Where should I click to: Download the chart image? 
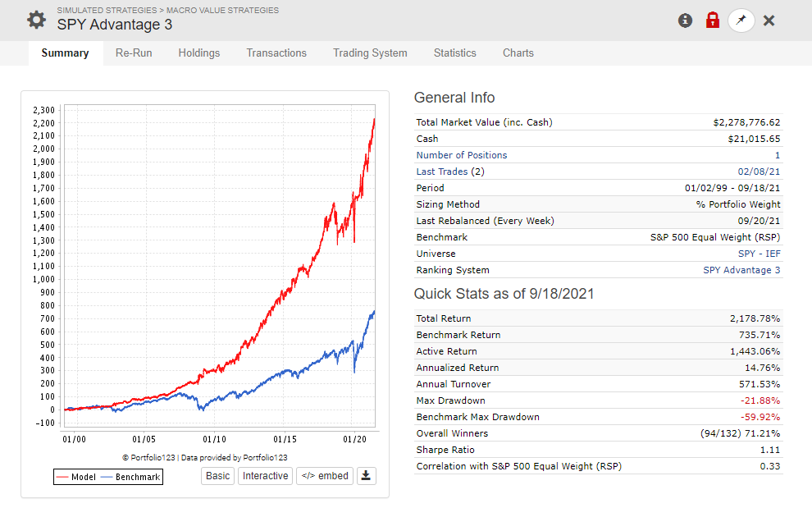pos(366,476)
